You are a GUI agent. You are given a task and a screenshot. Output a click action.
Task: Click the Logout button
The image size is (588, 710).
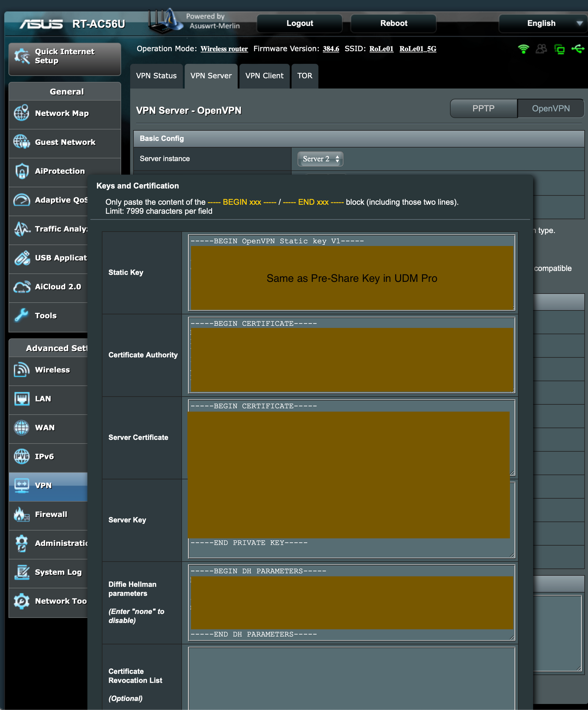[299, 23]
